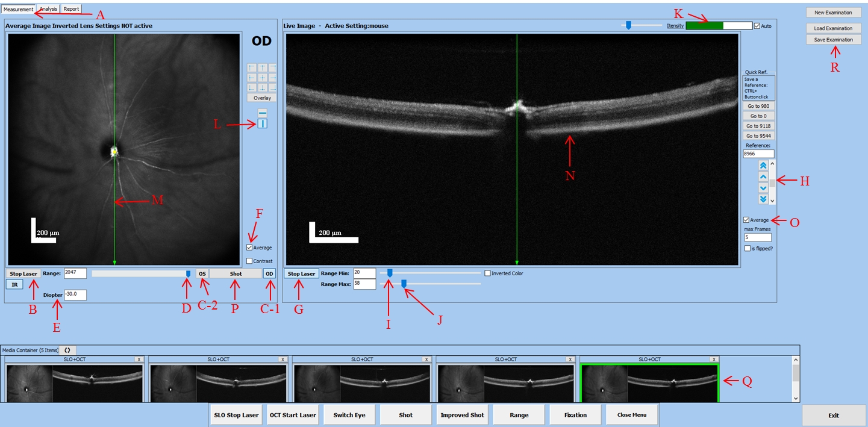
Task: Select the vertical scan line icon
Action: tap(262, 123)
